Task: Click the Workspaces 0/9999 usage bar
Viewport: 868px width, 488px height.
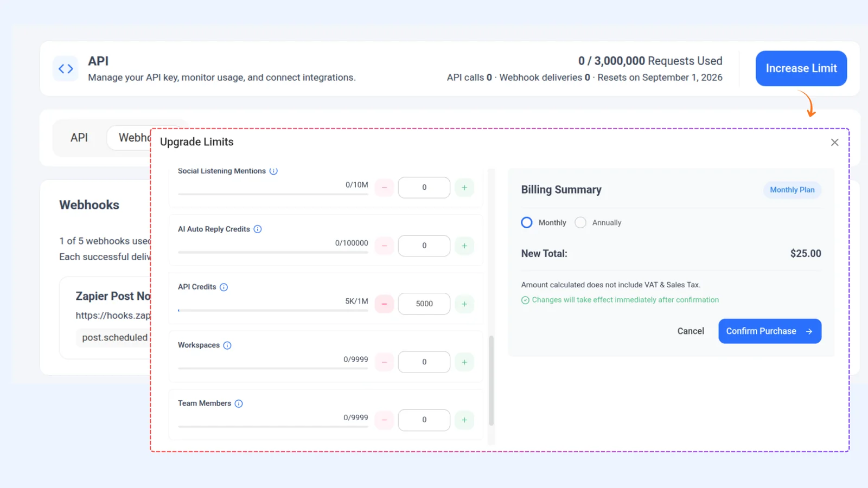Action: click(273, 368)
